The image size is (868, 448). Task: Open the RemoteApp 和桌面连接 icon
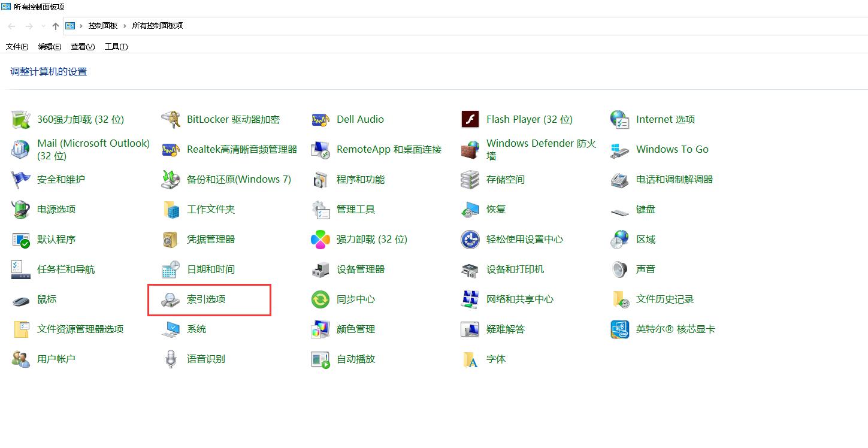(320, 149)
